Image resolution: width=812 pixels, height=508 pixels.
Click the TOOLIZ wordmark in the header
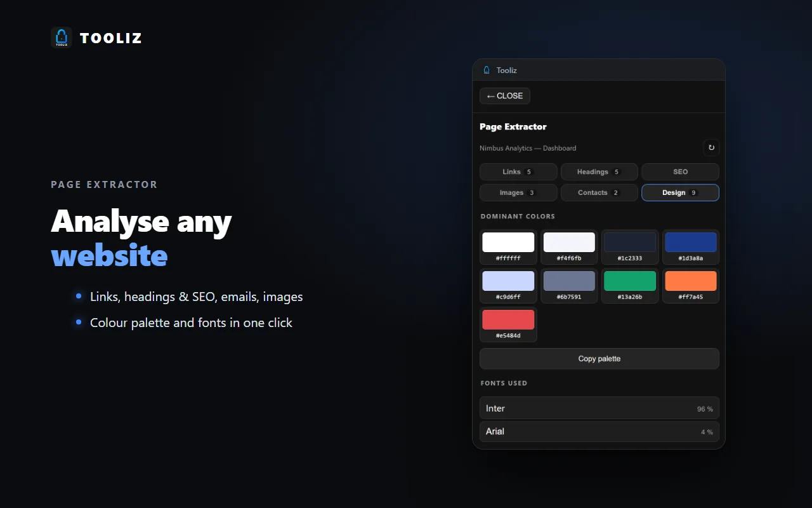click(111, 38)
